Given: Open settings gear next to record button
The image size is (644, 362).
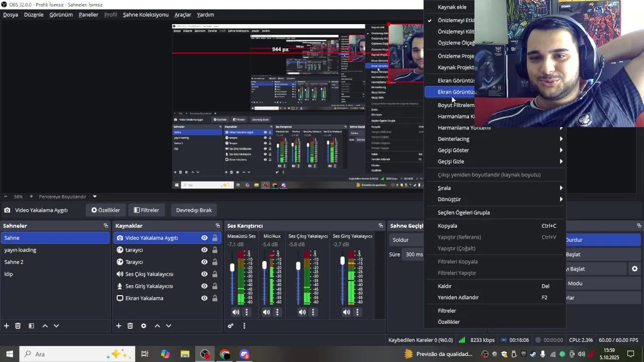Looking at the screenshot, I should [x=635, y=269].
